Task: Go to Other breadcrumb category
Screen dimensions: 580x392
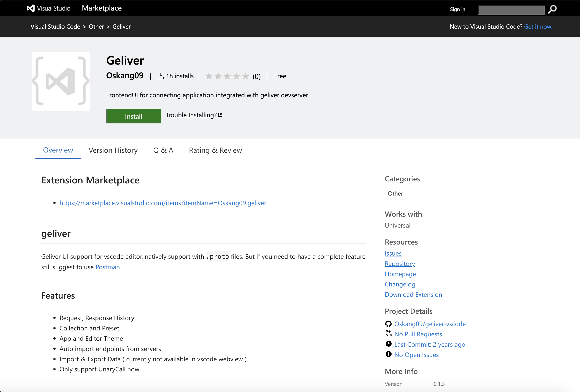Action: click(x=96, y=27)
